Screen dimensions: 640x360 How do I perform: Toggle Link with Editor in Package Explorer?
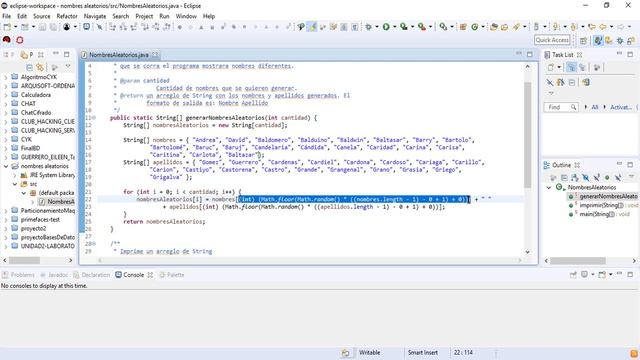[x=40, y=67]
